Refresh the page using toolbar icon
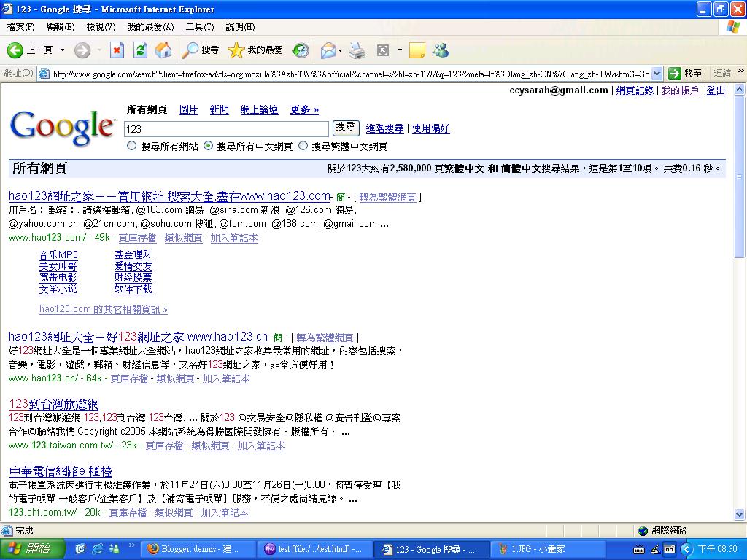This screenshot has height=560, width=747. [140, 50]
